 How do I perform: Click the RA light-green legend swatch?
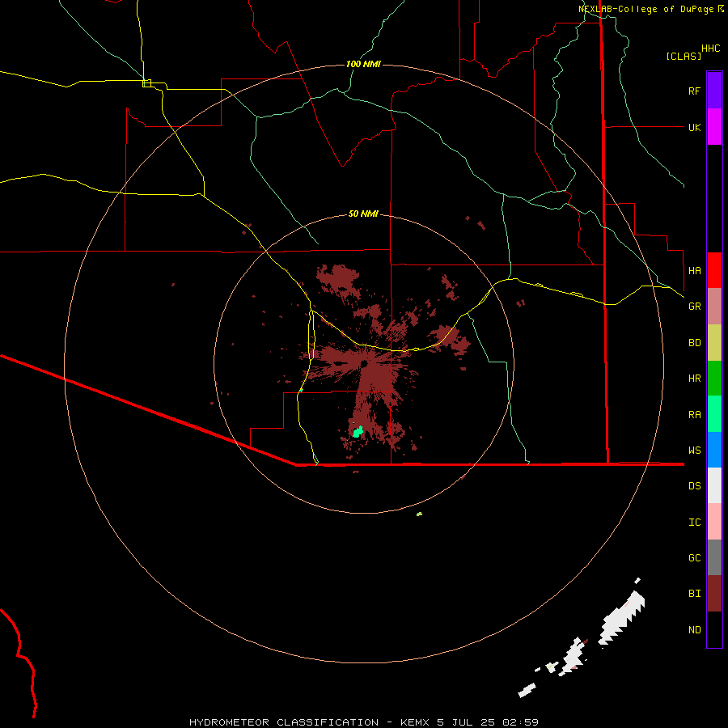point(714,414)
